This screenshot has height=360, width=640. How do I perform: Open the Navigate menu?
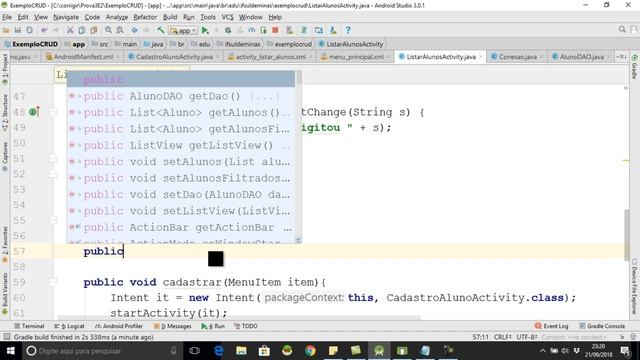click(66, 17)
